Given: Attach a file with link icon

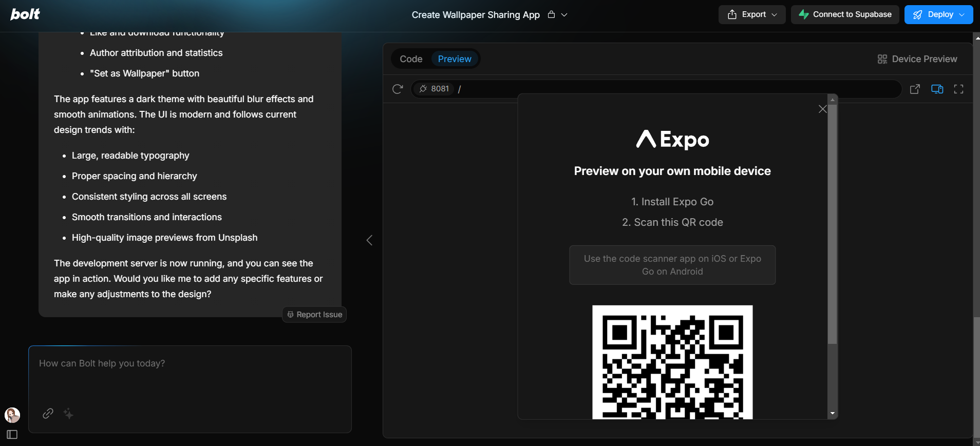Looking at the screenshot, I should pyautogui.click(x=48, y=413).
